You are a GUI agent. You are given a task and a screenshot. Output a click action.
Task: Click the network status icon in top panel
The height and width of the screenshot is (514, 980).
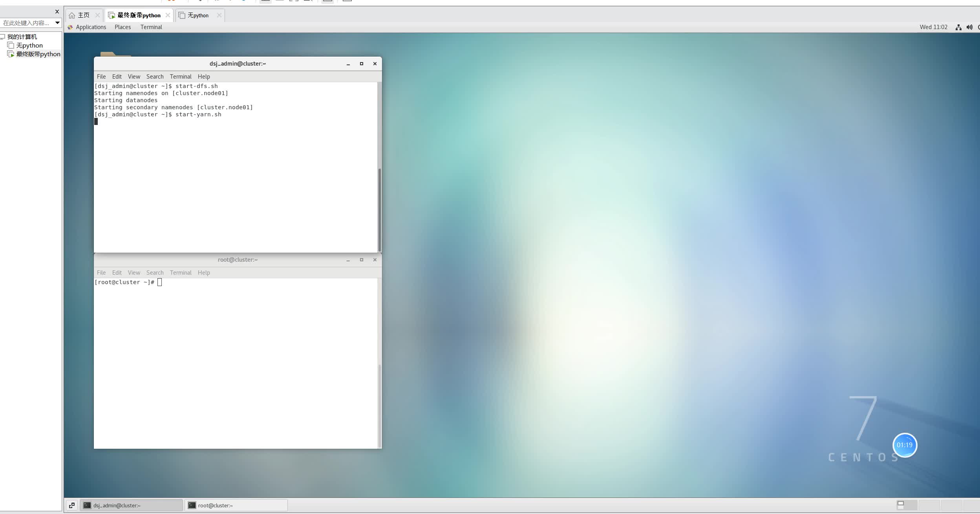958,27
